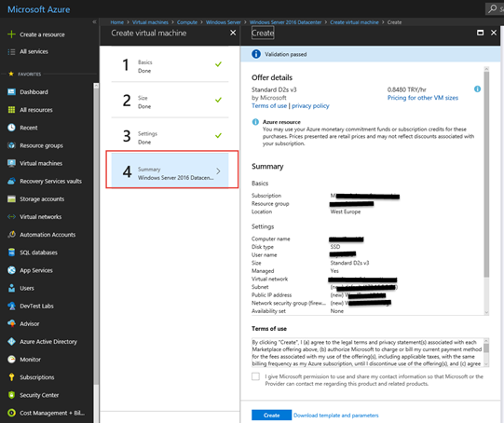
Task: Go to Virtual machines breadcrumb
Action: 150,22
